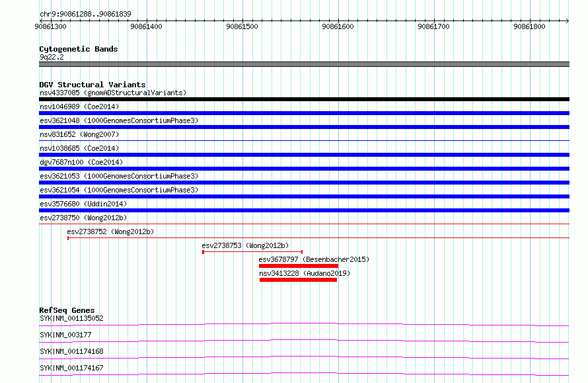Click the magenta line under SYK|NM_001174168
588x383 pixels.
point(304,357)
